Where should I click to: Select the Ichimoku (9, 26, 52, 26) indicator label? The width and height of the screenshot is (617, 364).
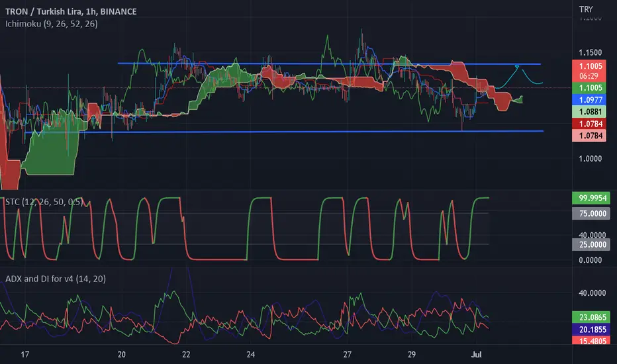click(52, 24)
